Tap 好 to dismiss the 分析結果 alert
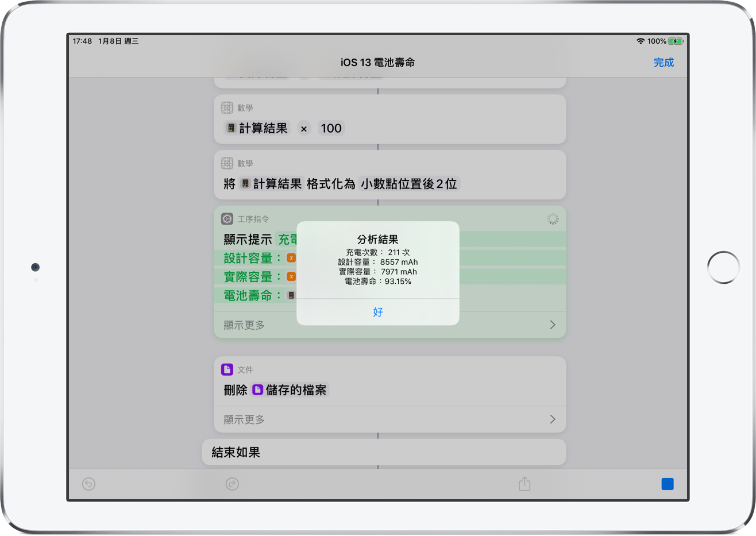756x536 pixels. (377, 312)
